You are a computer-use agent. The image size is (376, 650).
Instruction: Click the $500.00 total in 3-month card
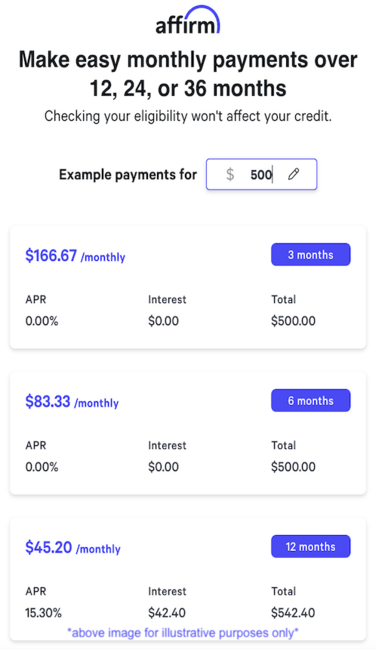pyautogui.click(x=293, y=321)
